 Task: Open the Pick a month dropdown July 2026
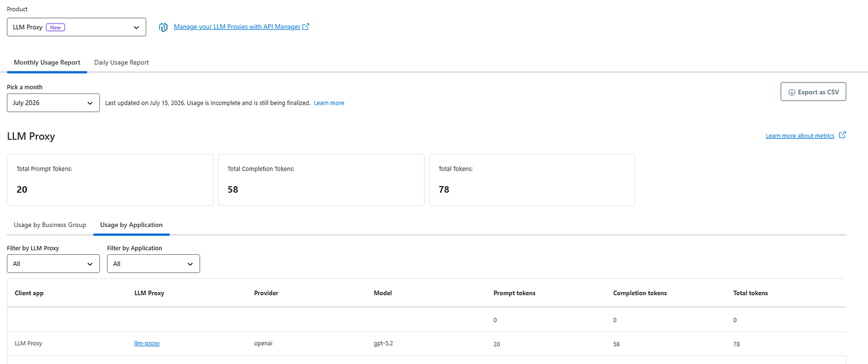pos(53,103)
